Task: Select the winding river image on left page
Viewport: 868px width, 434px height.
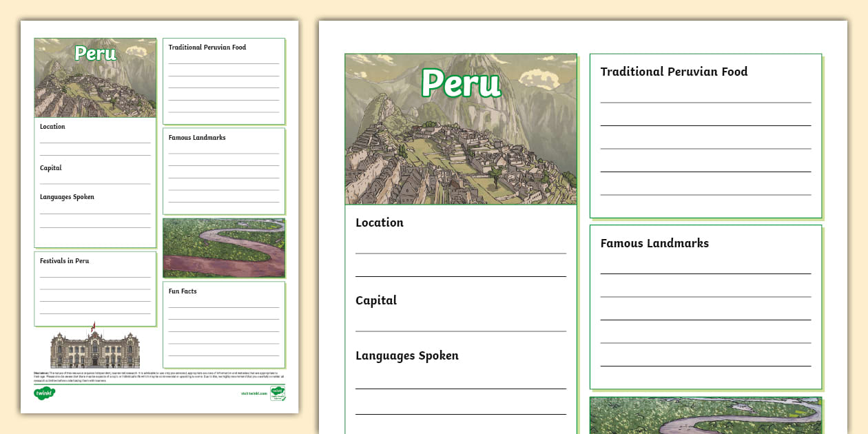Action: (224, 248)
